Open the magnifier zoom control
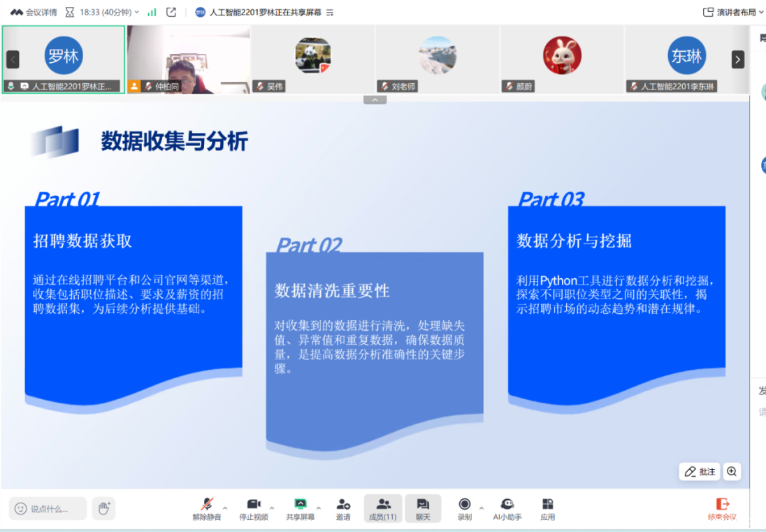The height and width of the screenshot is (532, 766). (x=732, y=472)
